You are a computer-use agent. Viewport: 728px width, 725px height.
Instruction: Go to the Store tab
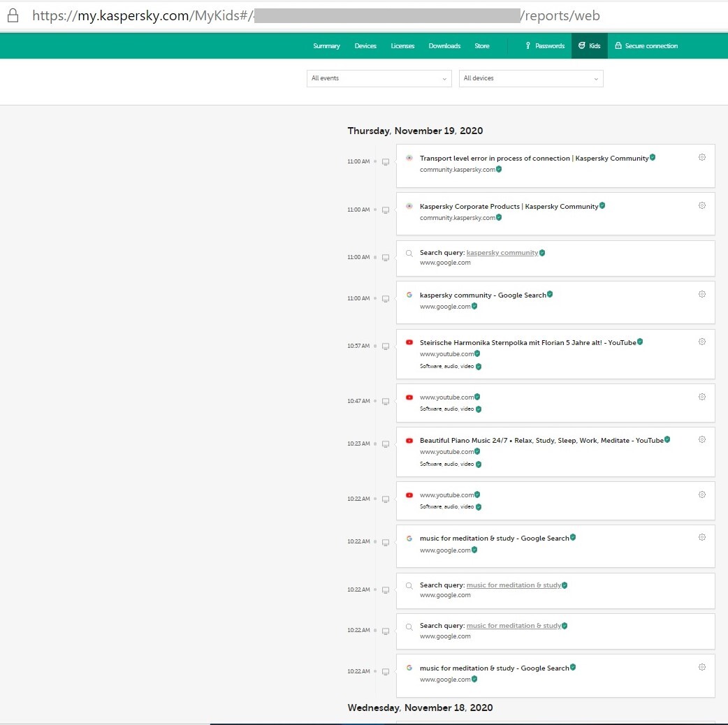[482, 46]
